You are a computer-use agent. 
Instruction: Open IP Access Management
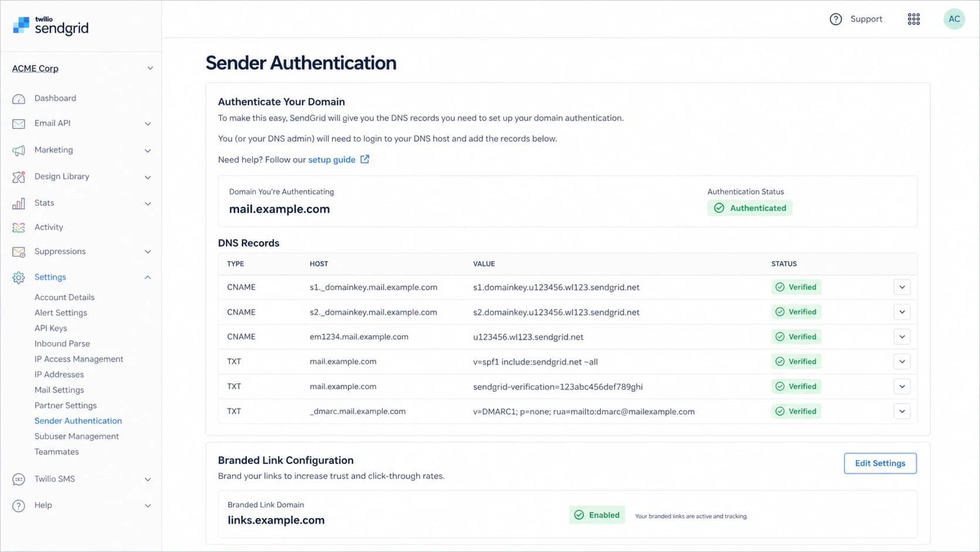click(x=79, y=359)
